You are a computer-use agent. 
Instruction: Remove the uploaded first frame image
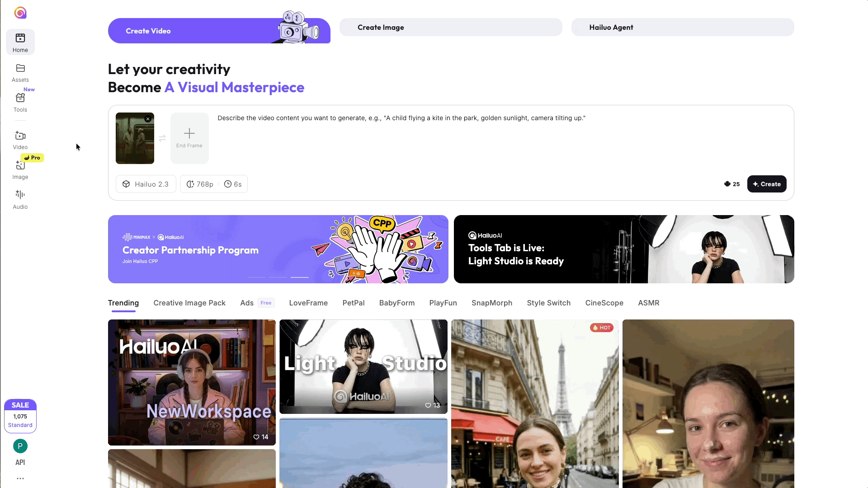pyautogui.click(x=148, y=118)
